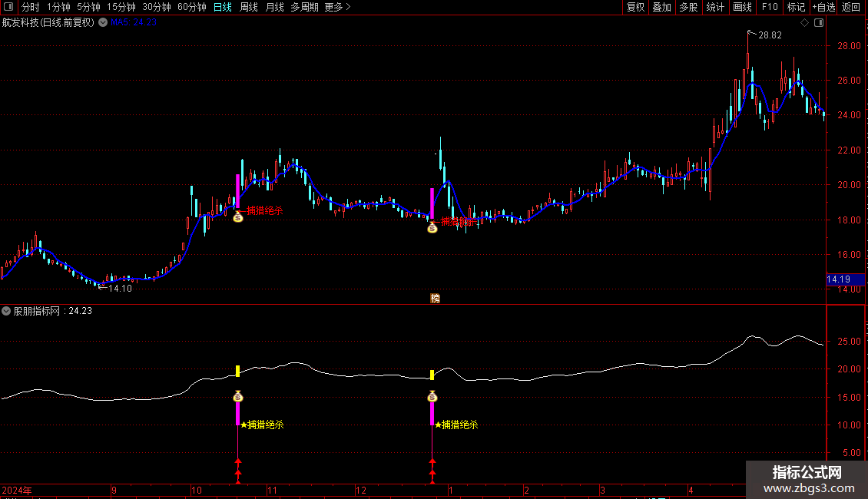Expand the 股朋指标网 sub-indicator dropdown
Image resolution: width=868 pixels, height=499 pixels.
[7, 311]
